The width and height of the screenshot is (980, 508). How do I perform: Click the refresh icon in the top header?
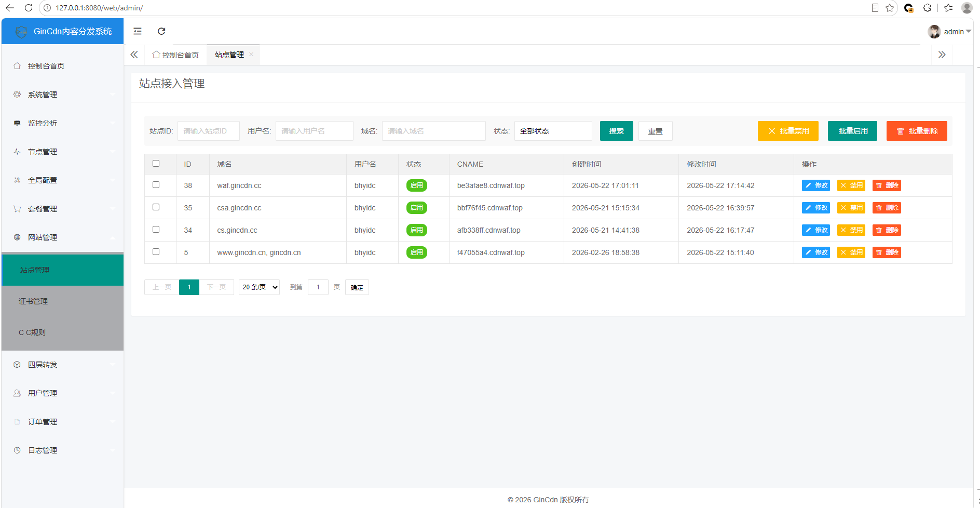pos(161,31)
